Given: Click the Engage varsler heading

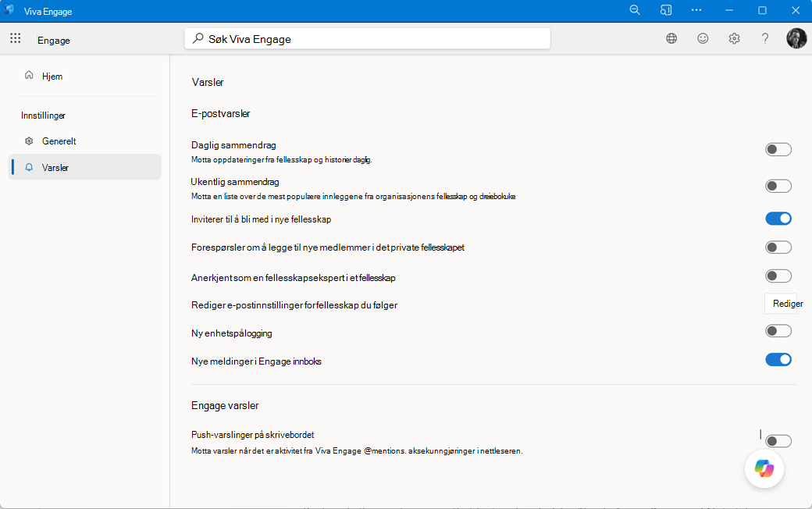Looking at the screenshot, I should coord(225,405).
